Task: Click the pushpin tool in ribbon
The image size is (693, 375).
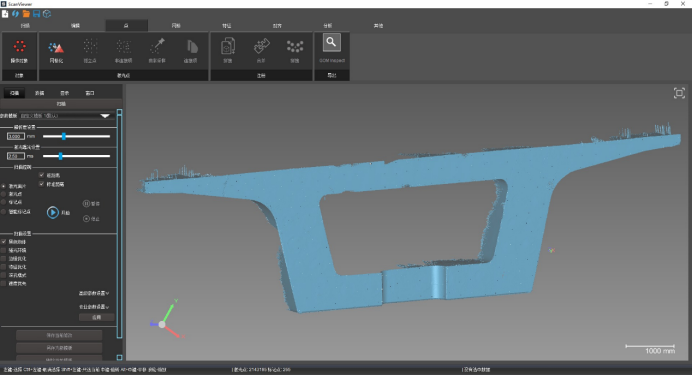Action: click(x=157, y=46)
